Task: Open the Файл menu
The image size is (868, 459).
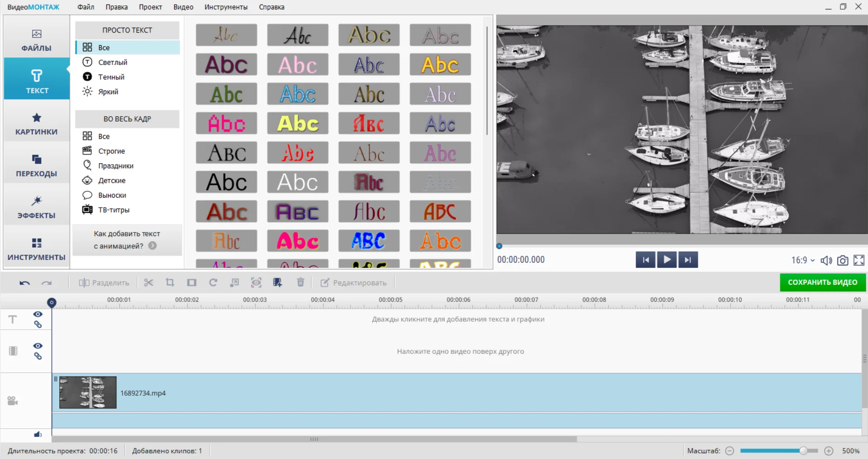Action: pos(86,7)
